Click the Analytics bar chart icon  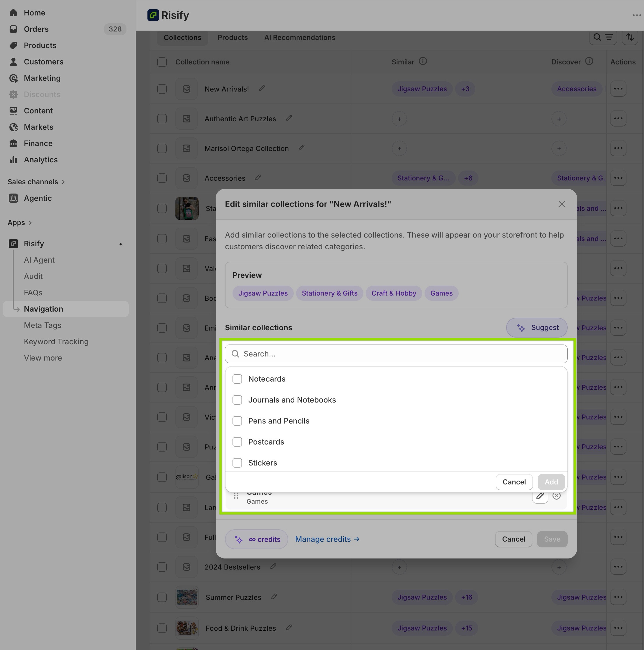coord(13,160)
